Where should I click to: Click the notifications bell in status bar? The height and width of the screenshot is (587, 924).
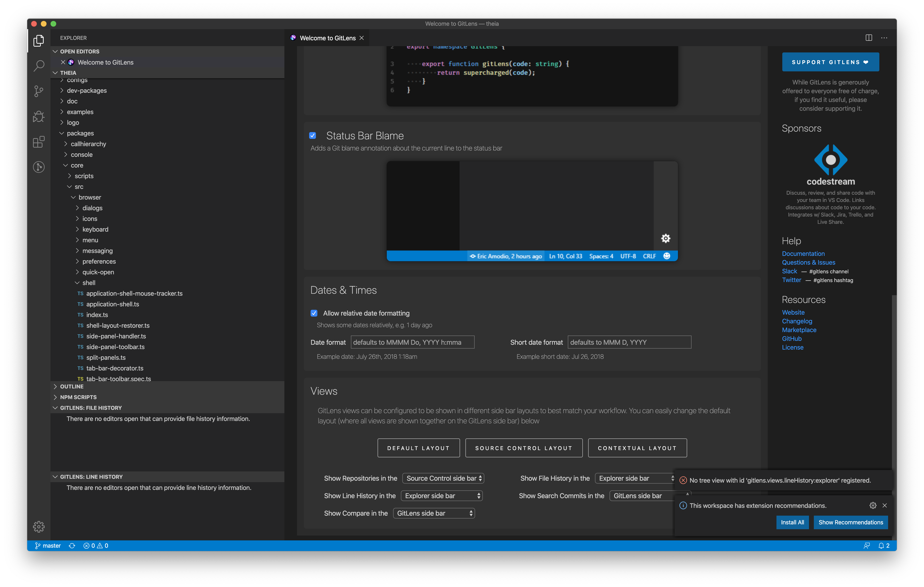pos(881,545)
